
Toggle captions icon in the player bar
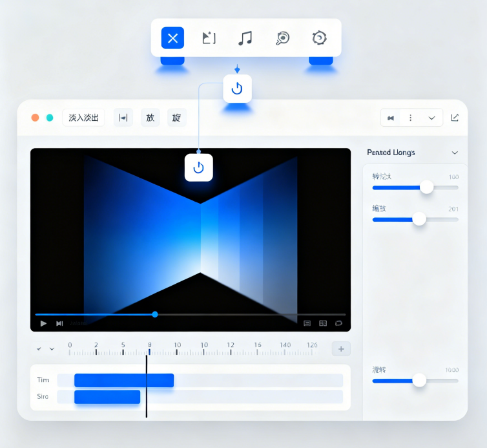(307, 323)
